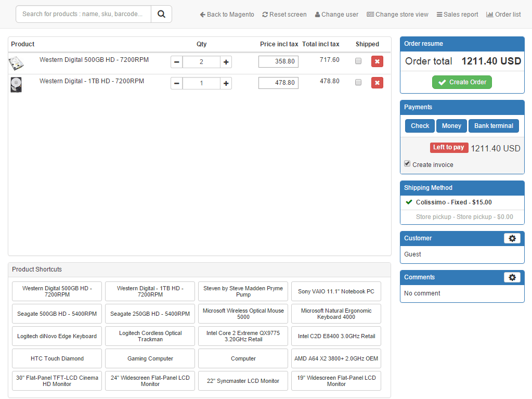Add 24" Widescreen Flat-Panel LCD Monitor

point(150,381)
